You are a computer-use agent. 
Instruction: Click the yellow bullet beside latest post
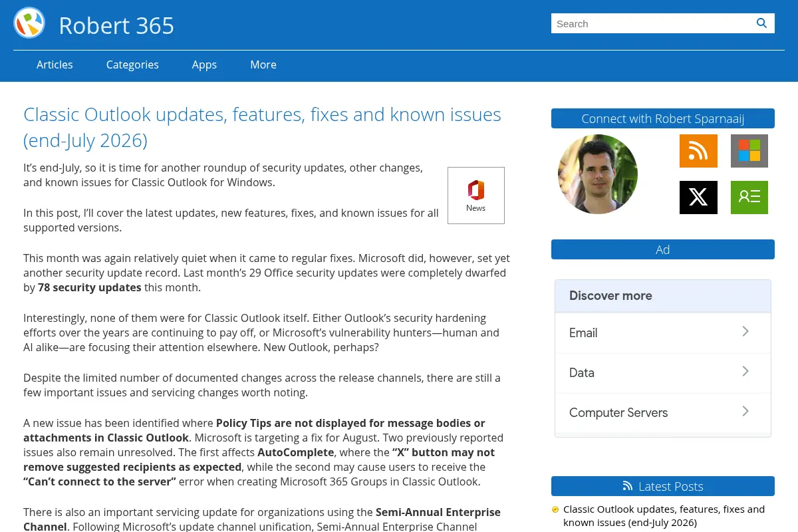(555, 510)
